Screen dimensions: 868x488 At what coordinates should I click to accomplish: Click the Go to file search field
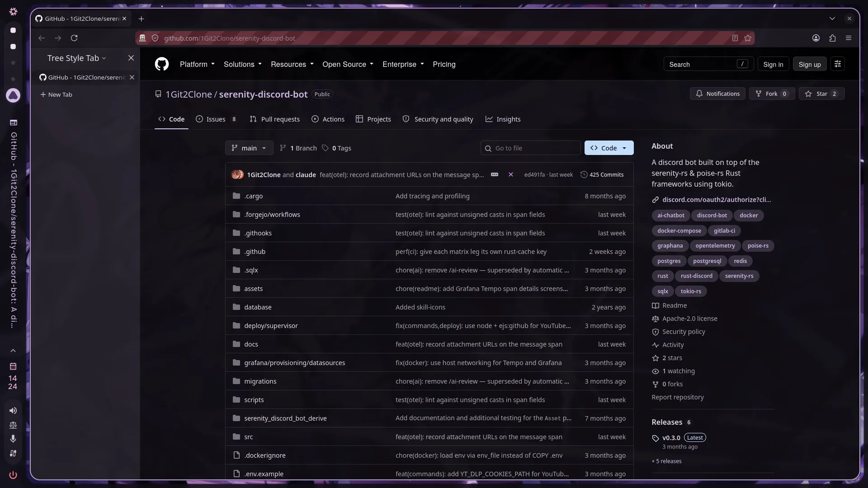click(x=531, y=148)
